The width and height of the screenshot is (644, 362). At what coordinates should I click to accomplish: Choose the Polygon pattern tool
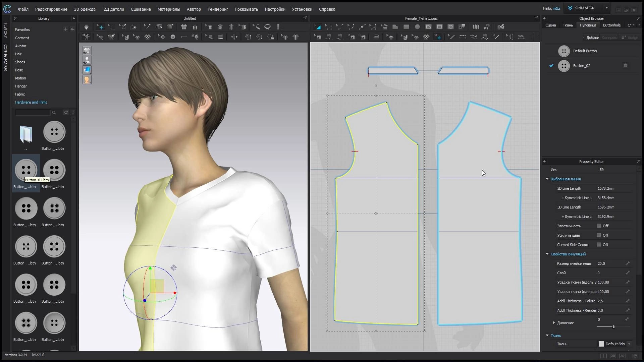pos(395,27)
